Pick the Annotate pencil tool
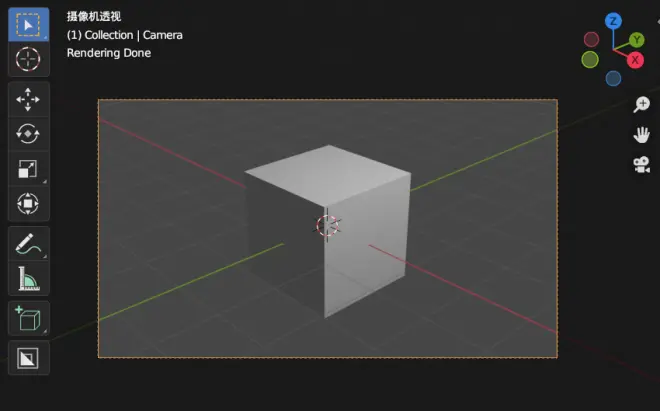The image size is (660, 411). pos(28,244)
